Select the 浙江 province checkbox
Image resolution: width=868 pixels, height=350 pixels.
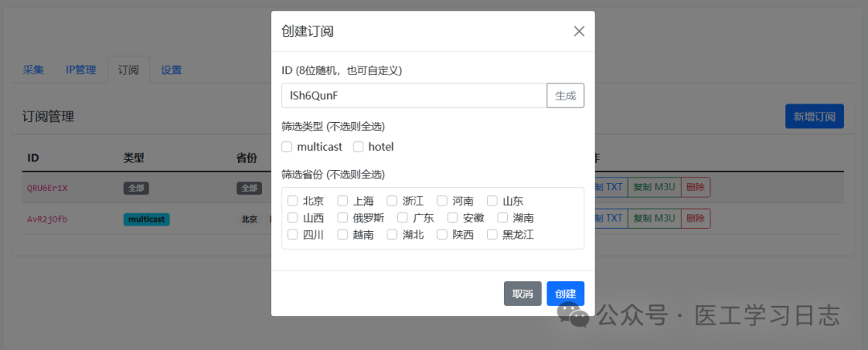click(x=392, y=200)
